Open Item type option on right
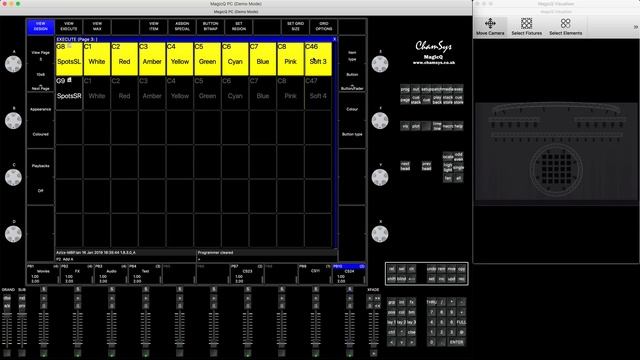 (352, 56)
